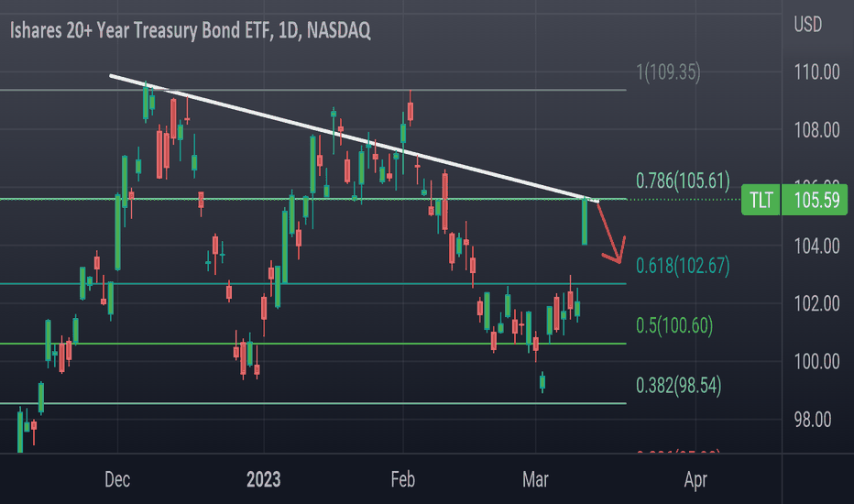Select the Fibonacci level label 0.618(102.67)

(x=683, y=266)
